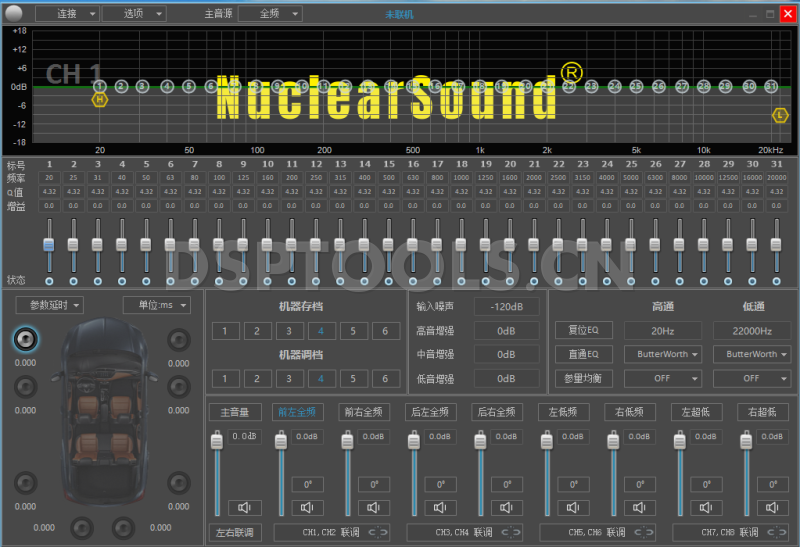Select the second left door speaker
The height and width of the screenshot is (547, 800).
tap(26, 387)
